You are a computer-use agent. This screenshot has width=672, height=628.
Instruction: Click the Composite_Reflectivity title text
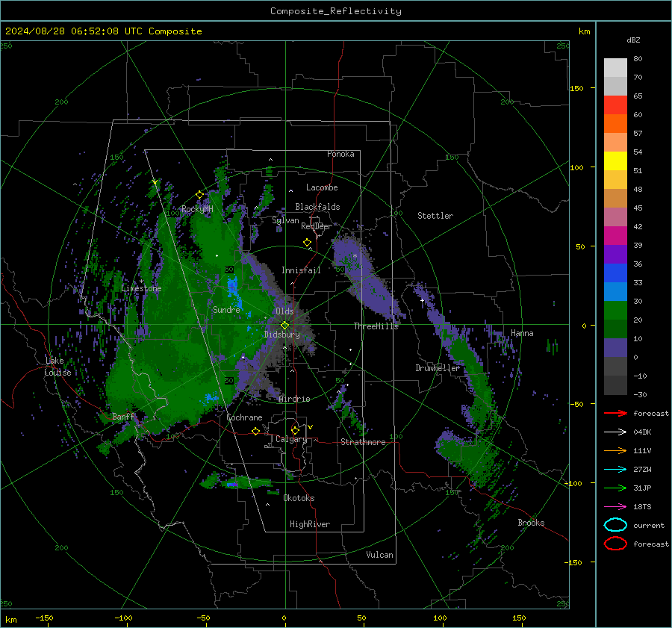tap(336, 11)
